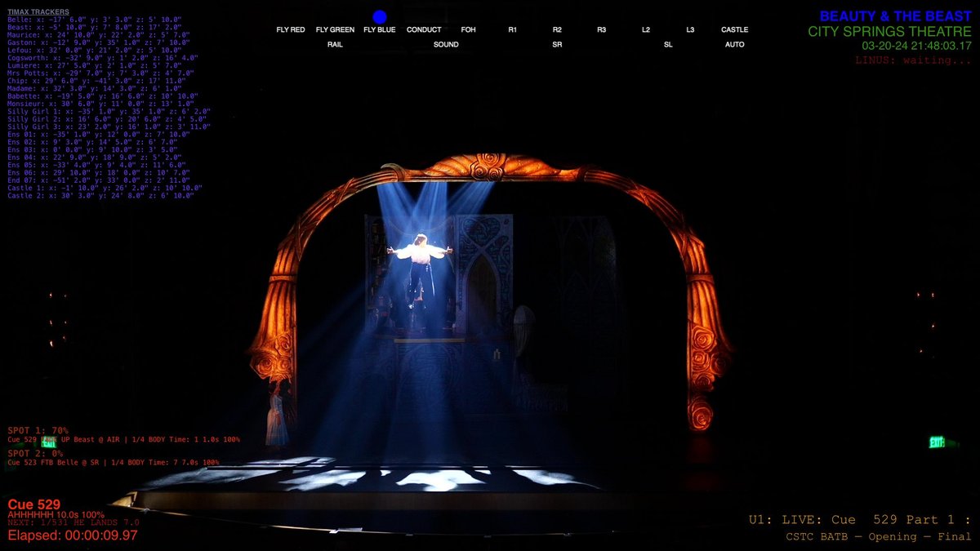Select the Castle 2 tracker row
Screen dimensions: 980x551
point(102,196)
